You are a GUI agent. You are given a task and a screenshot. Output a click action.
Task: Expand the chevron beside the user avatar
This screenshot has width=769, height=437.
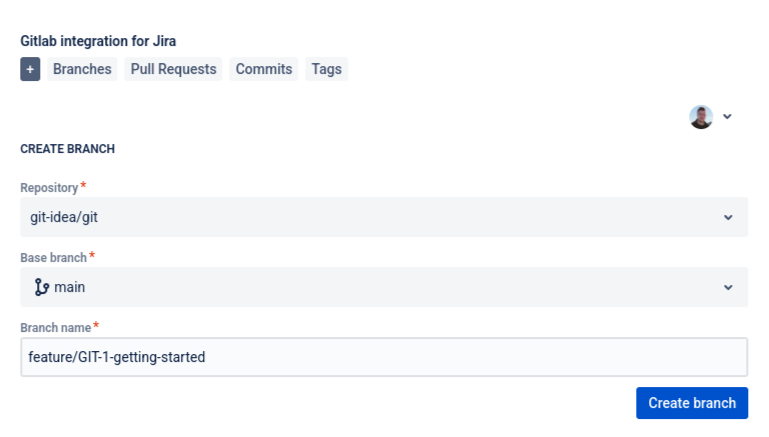(727, 116)
